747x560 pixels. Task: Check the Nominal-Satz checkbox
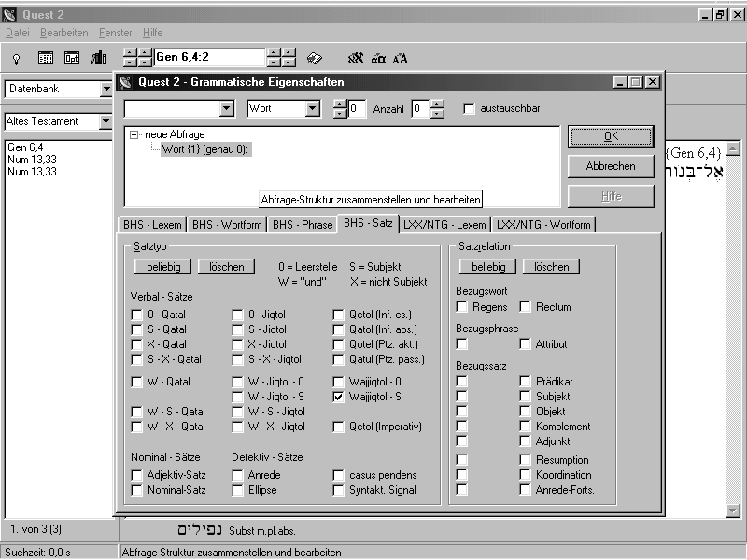click(137, 490)
